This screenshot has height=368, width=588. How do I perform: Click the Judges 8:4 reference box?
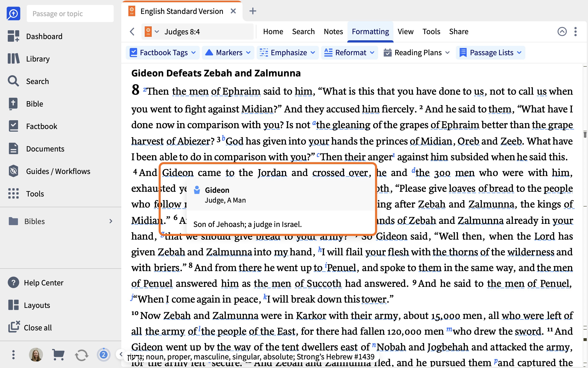pyautogui.click(x=197, y=31)
